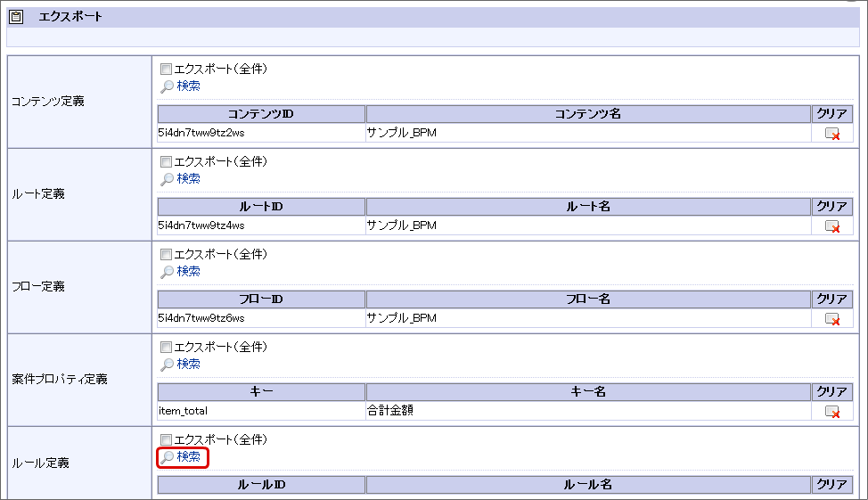This screenshot has height=500, width=868.
Task: Select route ID 5i4dn7tww9tz4ws cell
Action: 261,225
